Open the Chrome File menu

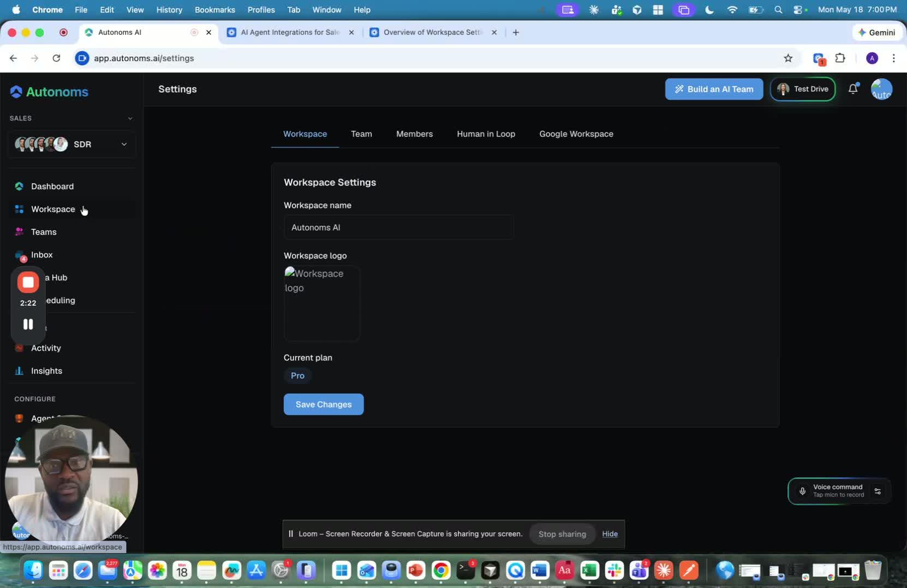tap(81, 10)
